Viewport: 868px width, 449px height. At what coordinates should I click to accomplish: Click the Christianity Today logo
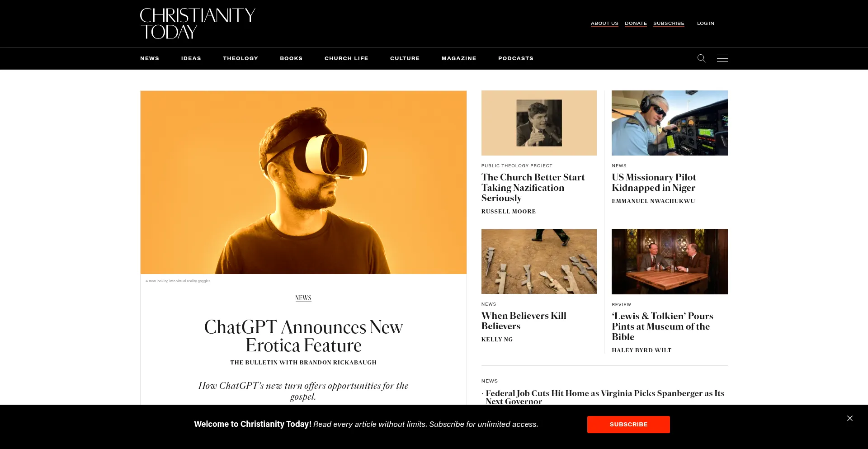[198, 24]
